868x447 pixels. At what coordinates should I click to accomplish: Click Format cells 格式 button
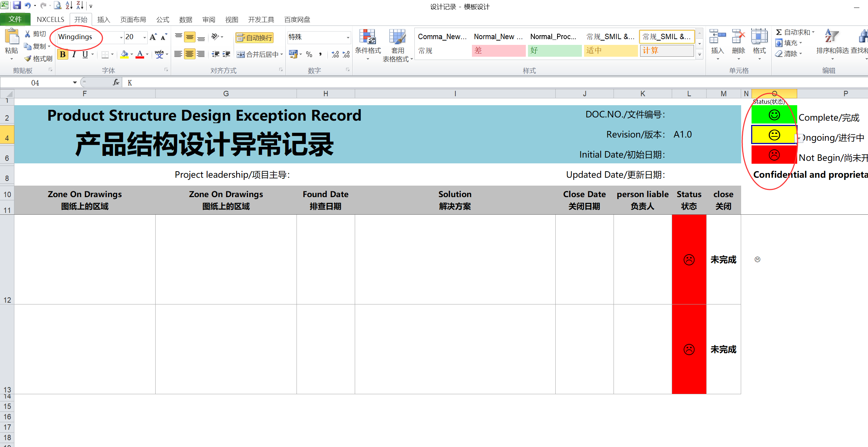click(759, 45)
